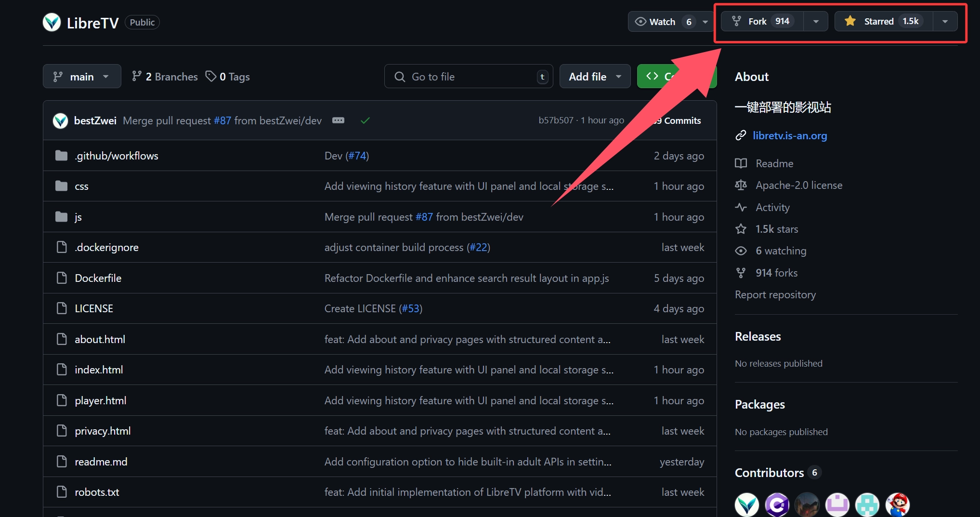The width and height of the screenshot is (980, 517).
Task: Click the Readme book icon
Action: coord(741,163)
